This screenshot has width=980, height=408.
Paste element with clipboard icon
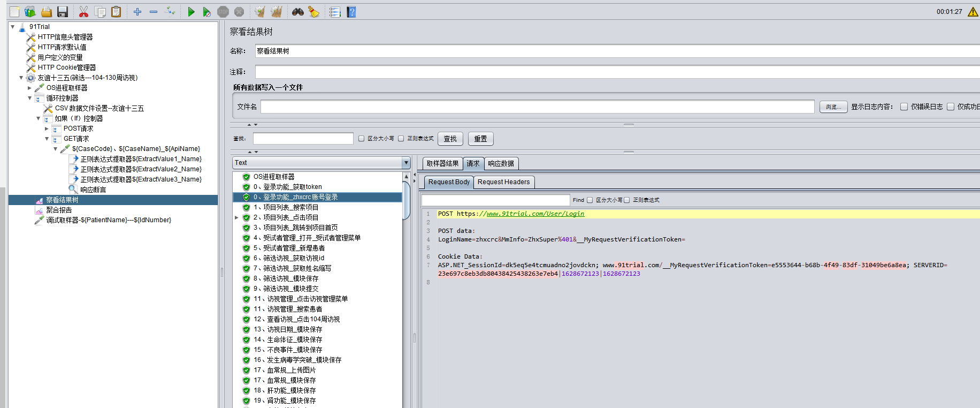116,12
